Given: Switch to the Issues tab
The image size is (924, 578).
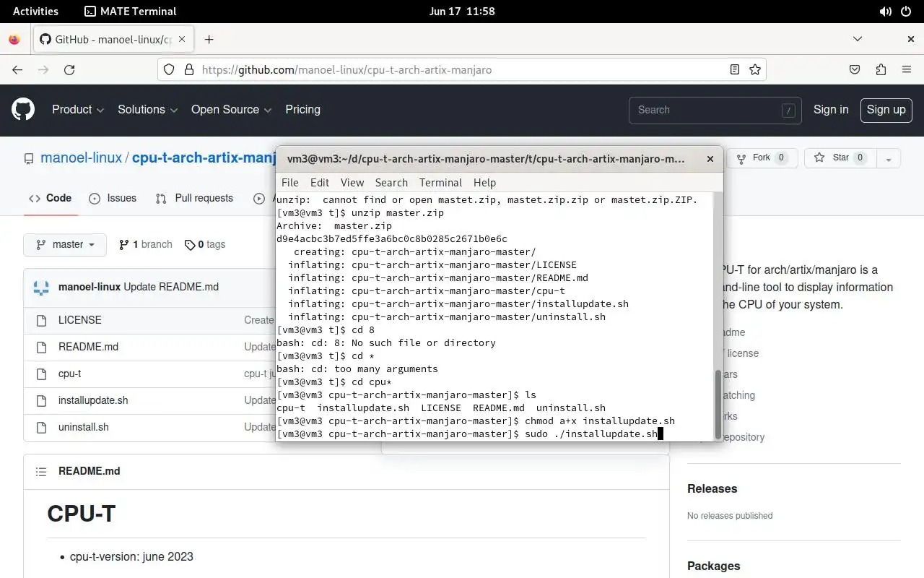Looking at the screenshot, I should [113, 198].
